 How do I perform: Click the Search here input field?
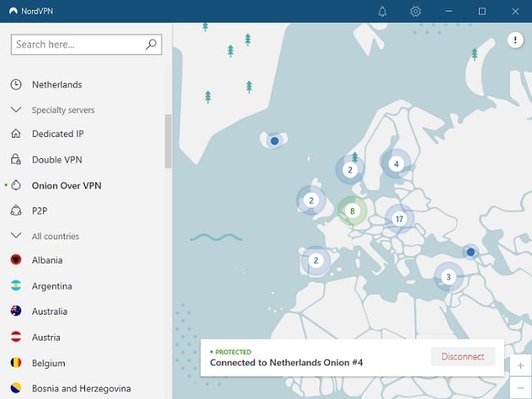click(x=86, y=44)
